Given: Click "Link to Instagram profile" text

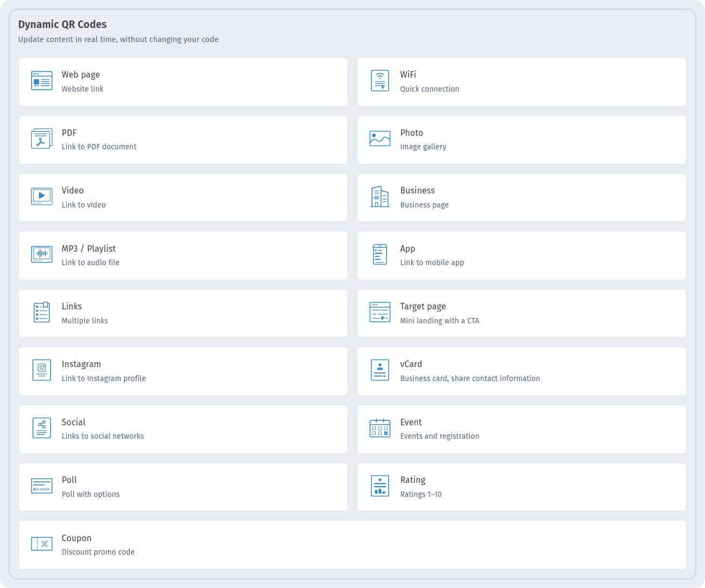Looking at the screenshot, I should click(x=103, y=378).
